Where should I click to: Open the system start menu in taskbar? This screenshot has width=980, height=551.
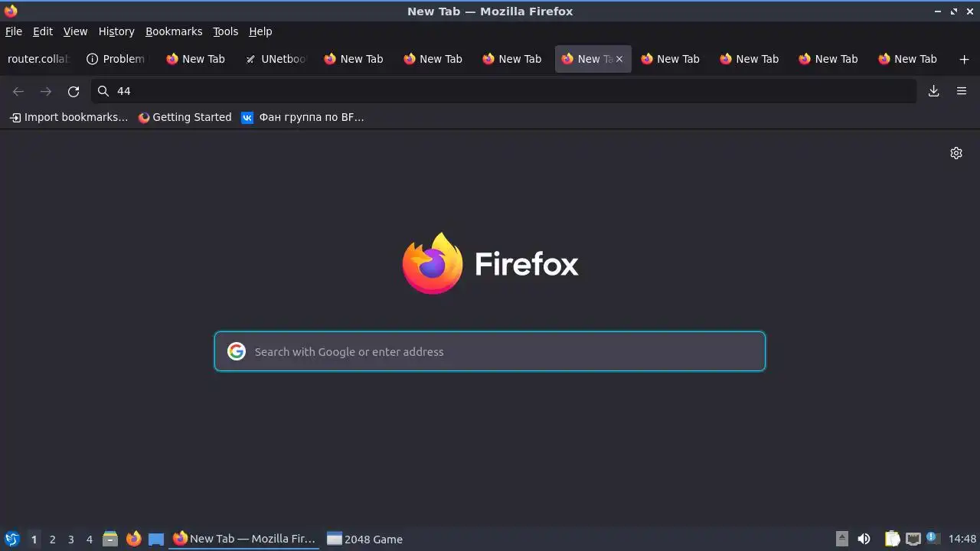click(x=11, y=539)
